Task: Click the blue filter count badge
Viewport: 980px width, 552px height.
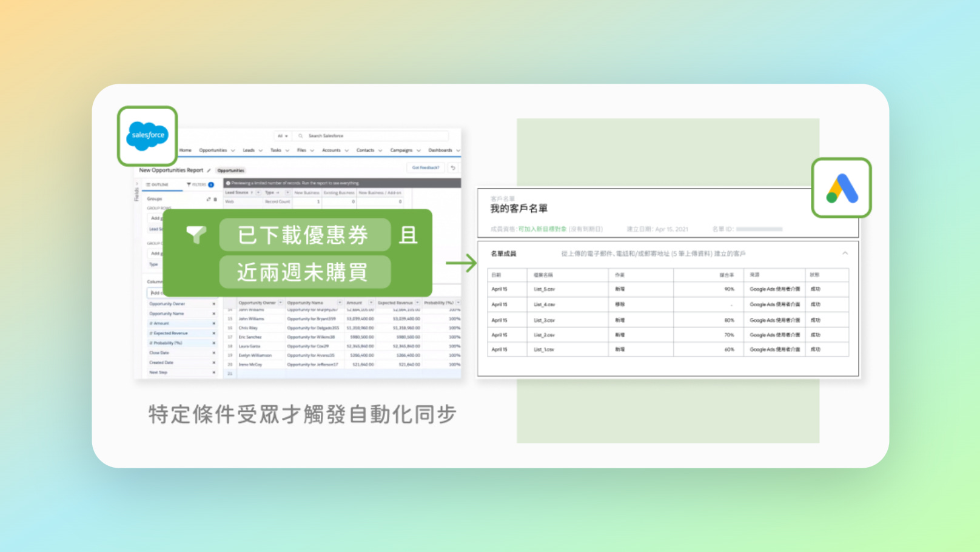Action: 211,184
